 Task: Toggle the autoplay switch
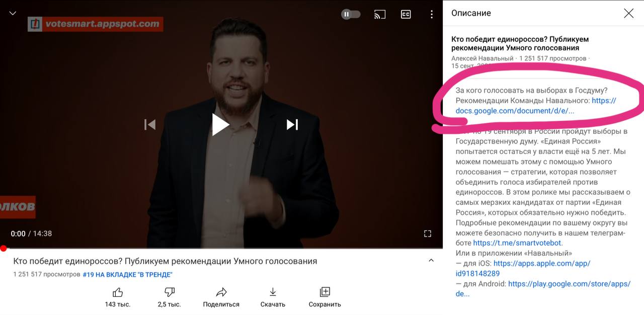pos(351,14)
